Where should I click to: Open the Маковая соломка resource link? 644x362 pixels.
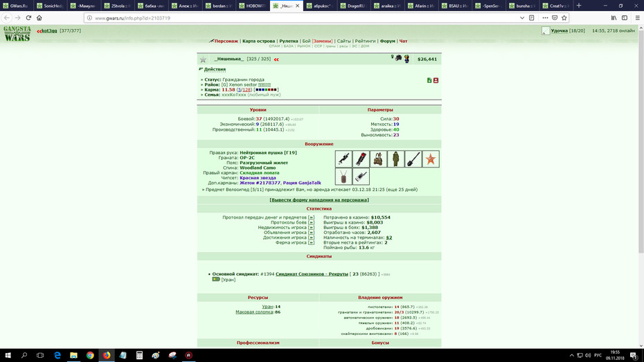click(x=254, y=312)
